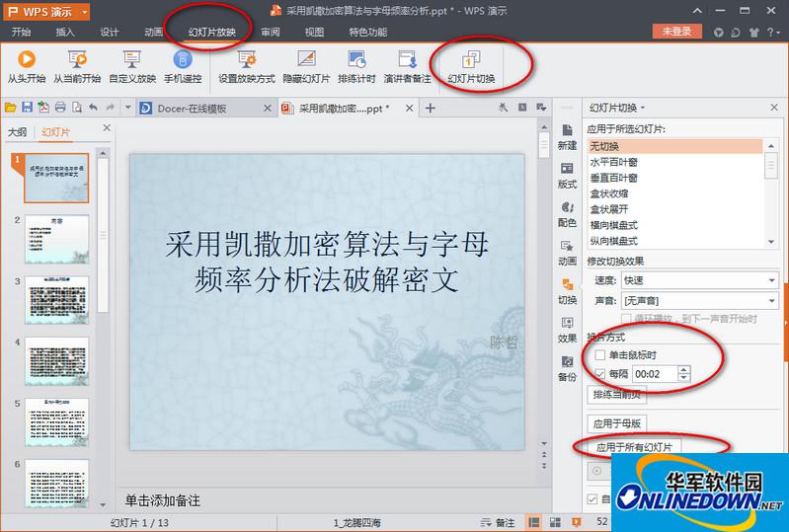The width and height of the screenshot is (789, 532).
Task: Open 特色功能 ribbon tab
Action: click(x=367, y=33)
